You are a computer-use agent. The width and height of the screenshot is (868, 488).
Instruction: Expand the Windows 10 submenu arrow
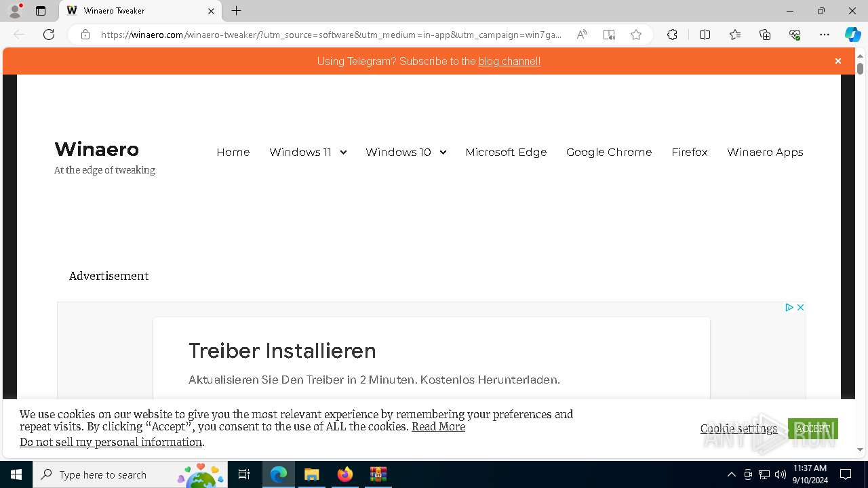(443, 152)
